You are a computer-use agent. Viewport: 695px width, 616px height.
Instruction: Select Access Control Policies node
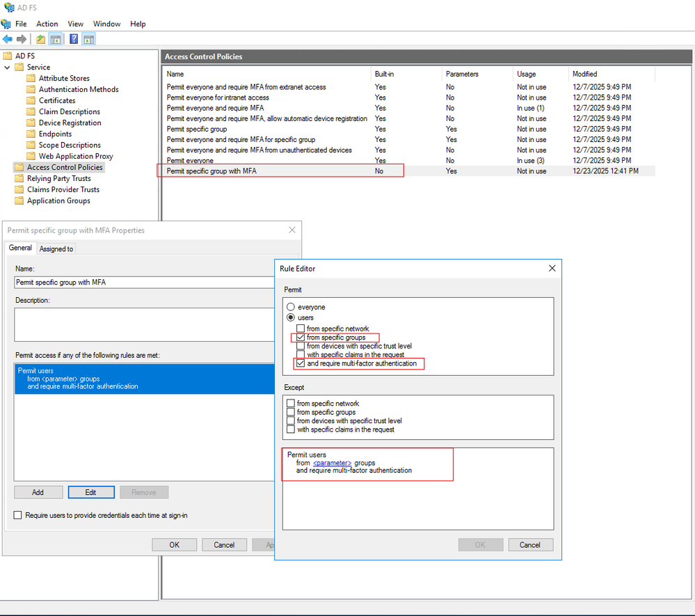(x=65, y=167)
